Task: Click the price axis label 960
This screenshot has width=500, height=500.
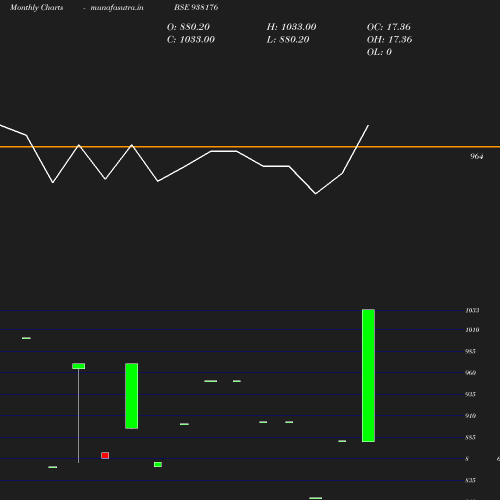Action: 470,373
